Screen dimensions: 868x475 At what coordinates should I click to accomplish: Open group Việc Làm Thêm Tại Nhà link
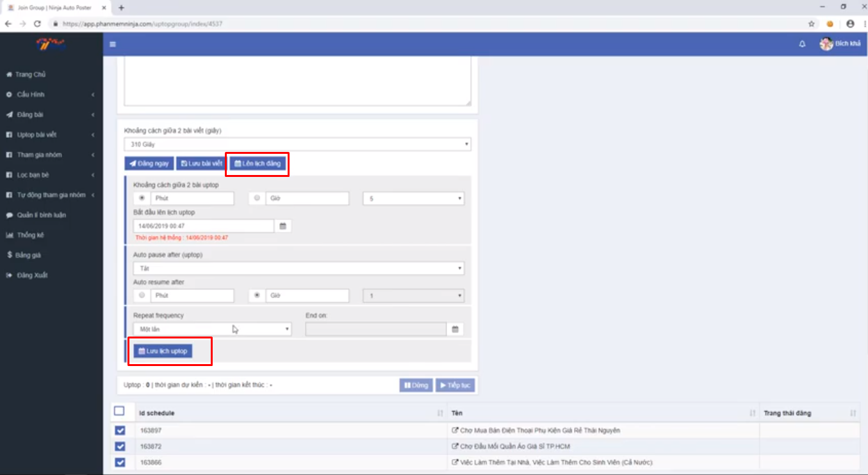[x=555, y=462]
